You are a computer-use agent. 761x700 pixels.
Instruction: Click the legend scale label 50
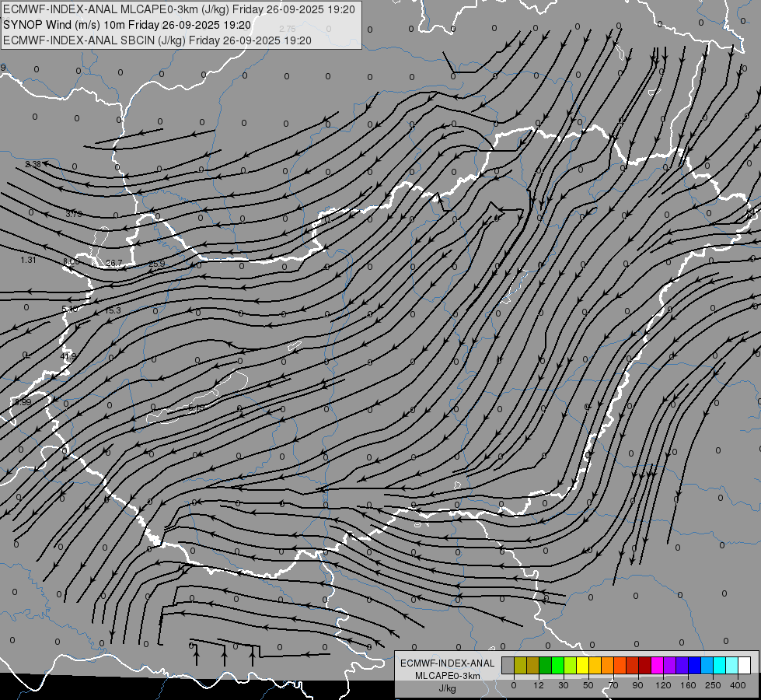coord(588,685)
